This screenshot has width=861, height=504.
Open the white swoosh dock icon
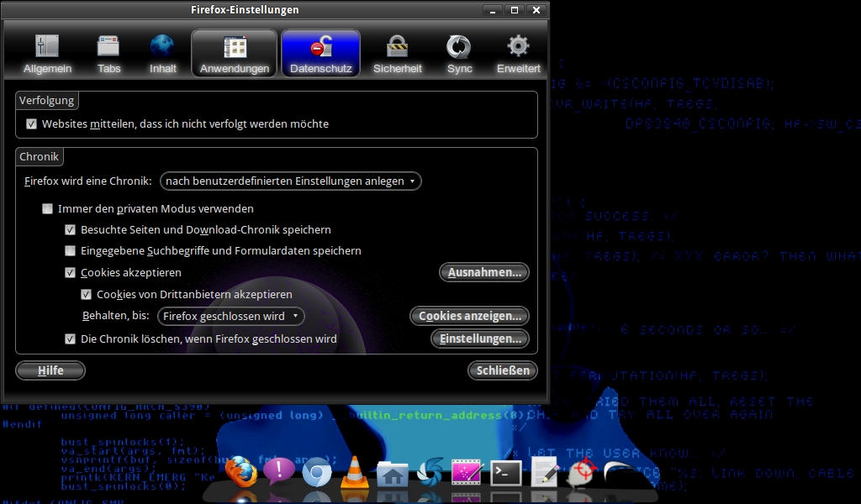620,471
